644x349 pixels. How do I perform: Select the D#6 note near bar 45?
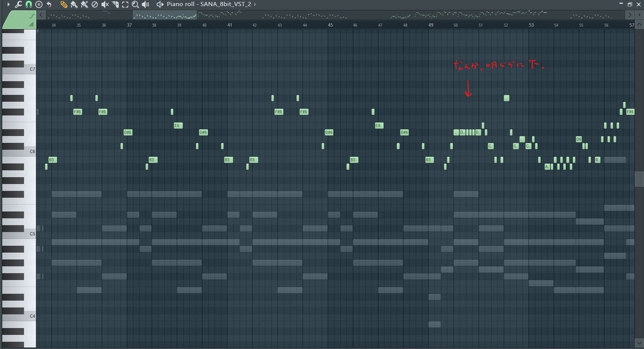(329, 132)
